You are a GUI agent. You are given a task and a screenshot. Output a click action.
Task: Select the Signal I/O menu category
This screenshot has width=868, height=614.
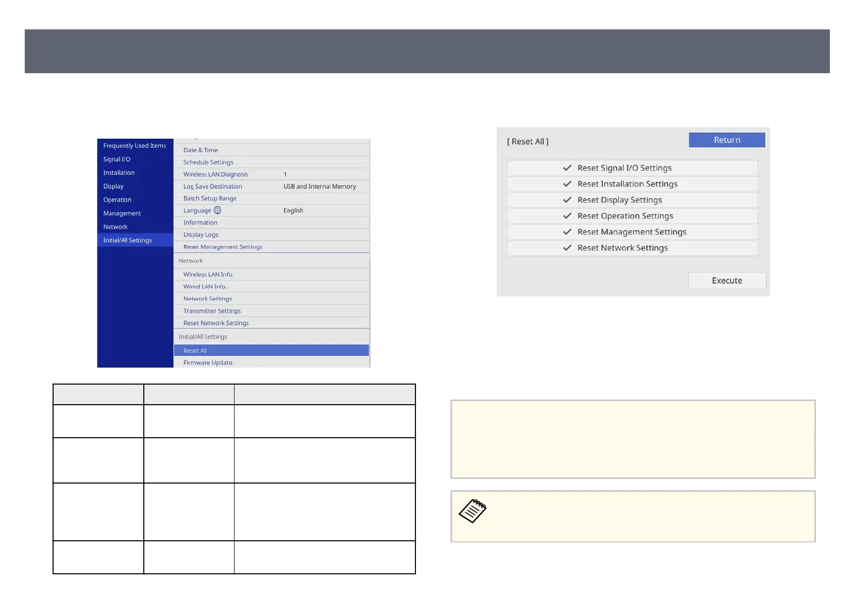tap(116, 159)
